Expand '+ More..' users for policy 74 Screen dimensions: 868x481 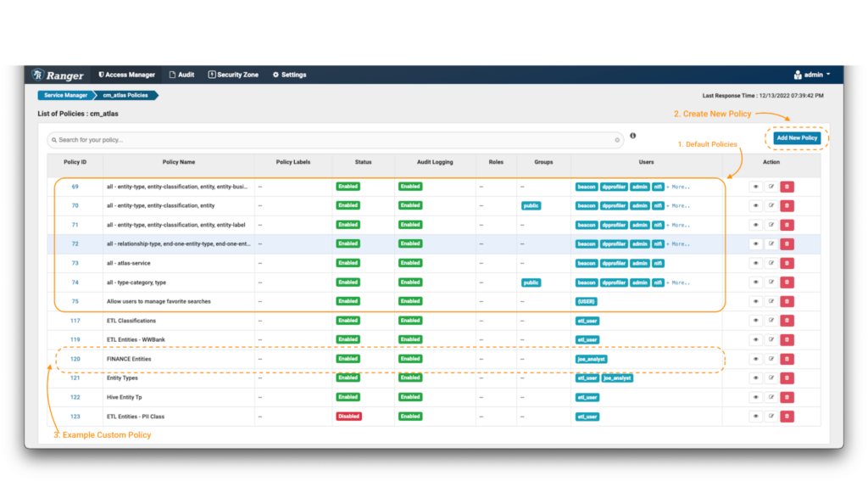678,282
